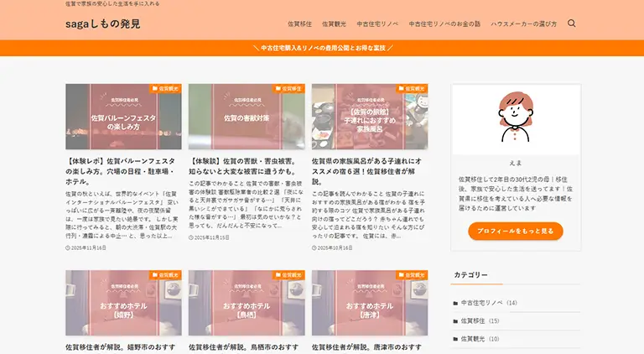Screen dimensions: 644x354
Task: Open おすすめホテル【嬉野】 thumbnail
Action: point(123,303)
